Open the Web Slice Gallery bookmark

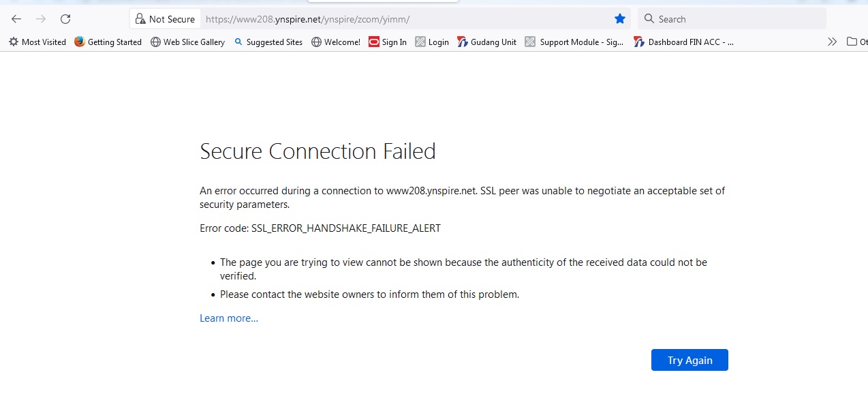coord(187,42)
